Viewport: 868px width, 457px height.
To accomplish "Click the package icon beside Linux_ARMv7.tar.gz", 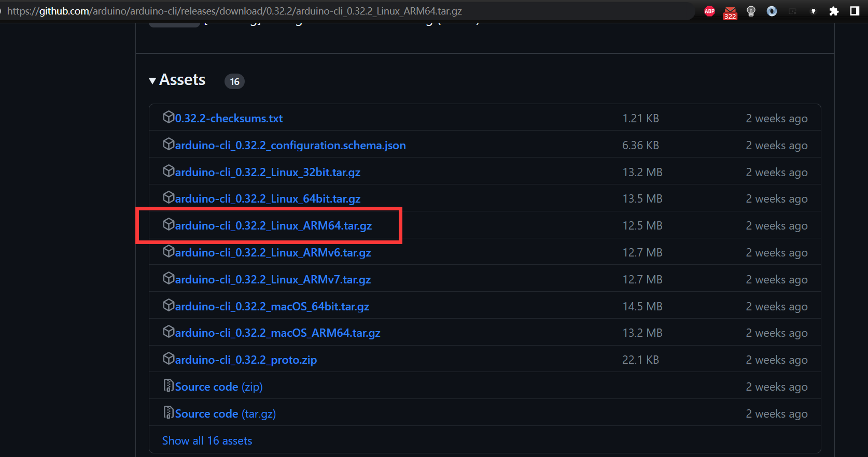I will click(169, 278).
